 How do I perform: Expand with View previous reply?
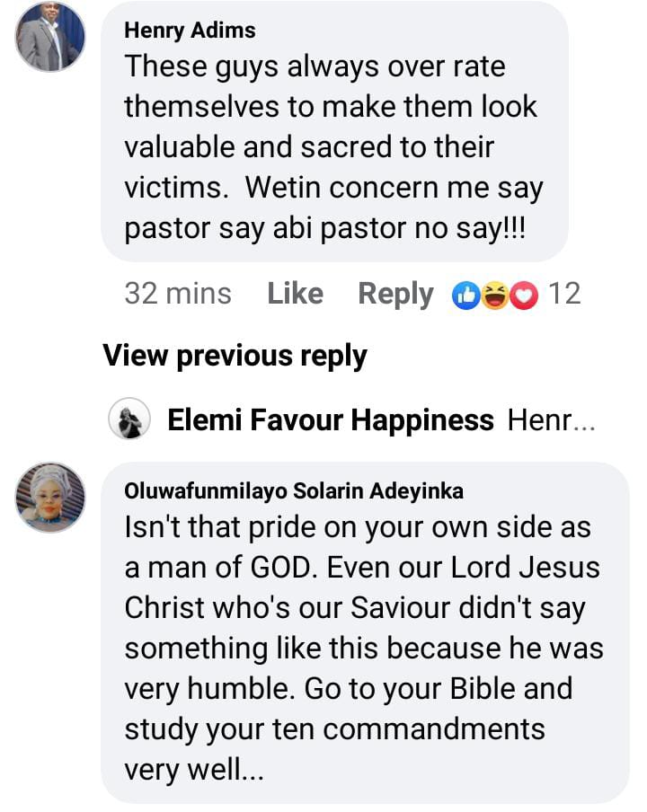tap(235, 356)
